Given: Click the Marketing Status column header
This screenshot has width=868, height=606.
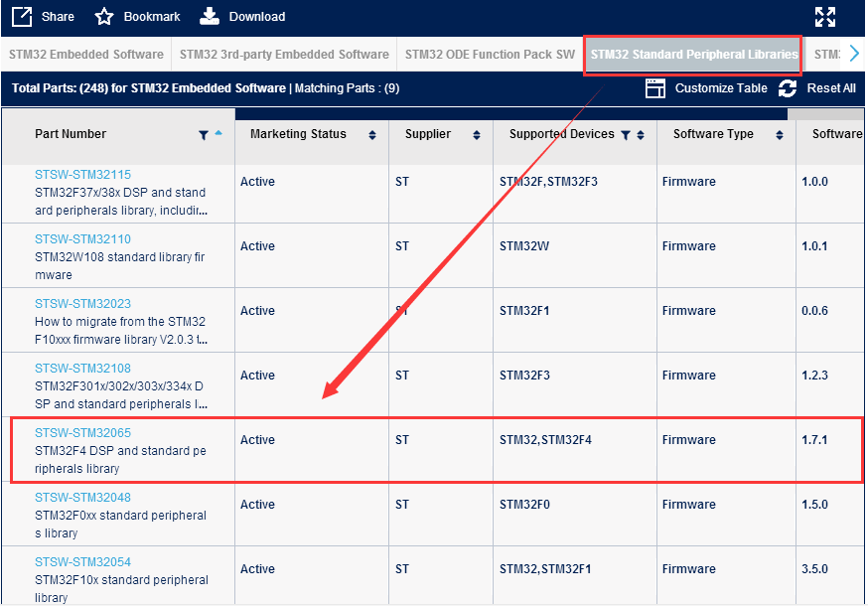Looking at the screenshot, I should (312, 142).
